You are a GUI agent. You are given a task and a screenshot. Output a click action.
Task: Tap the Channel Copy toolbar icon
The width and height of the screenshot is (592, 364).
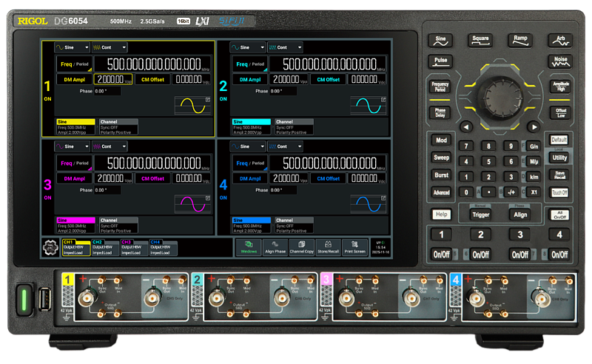(x=302, y=248)
